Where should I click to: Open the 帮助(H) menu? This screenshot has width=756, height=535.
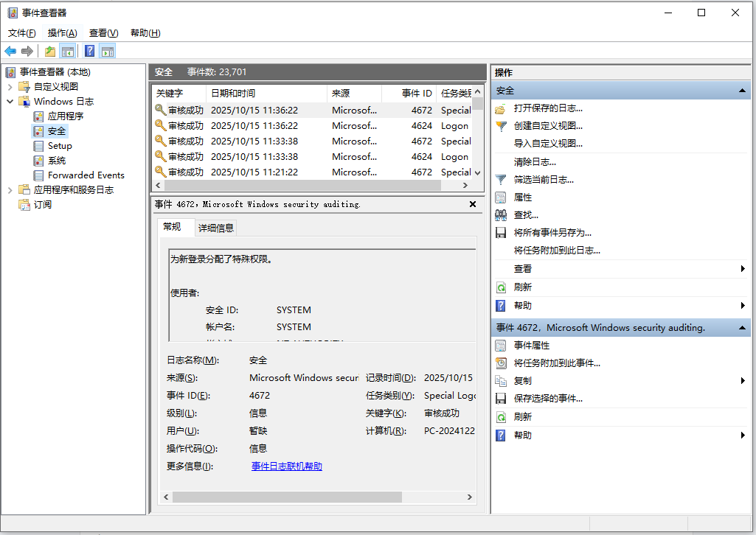click(145, 32)
